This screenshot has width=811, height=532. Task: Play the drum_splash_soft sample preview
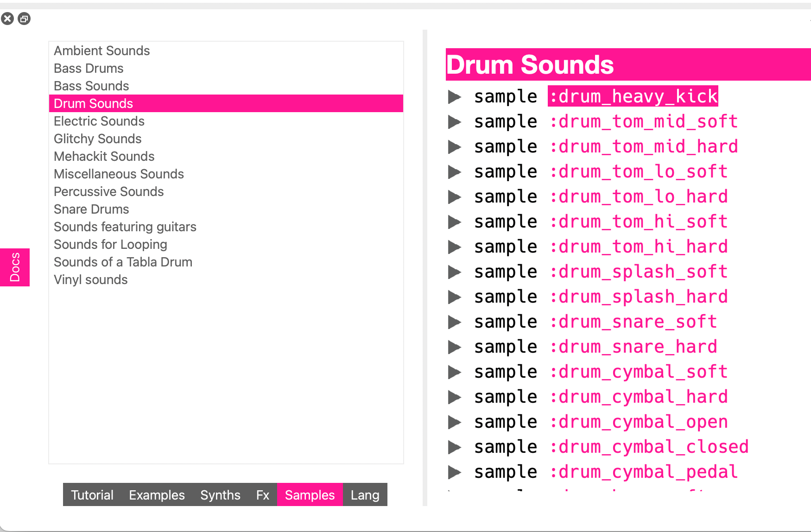pos(455,272)
